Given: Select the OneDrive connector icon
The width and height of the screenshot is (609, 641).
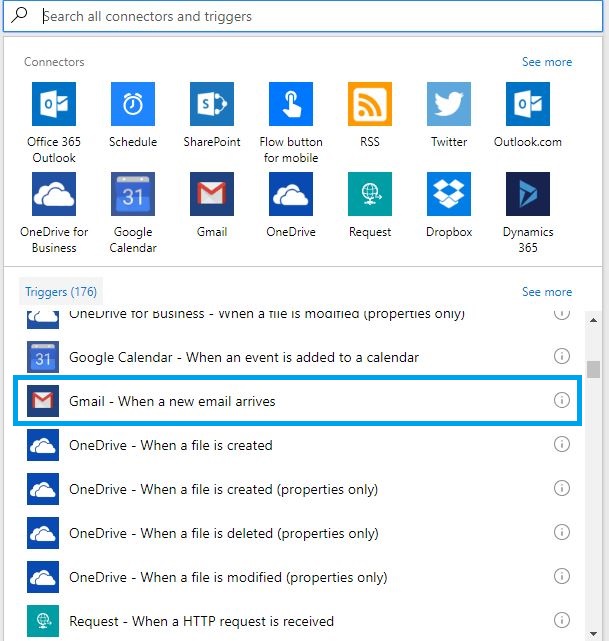Looking at the screenshot, I should 291,194.
